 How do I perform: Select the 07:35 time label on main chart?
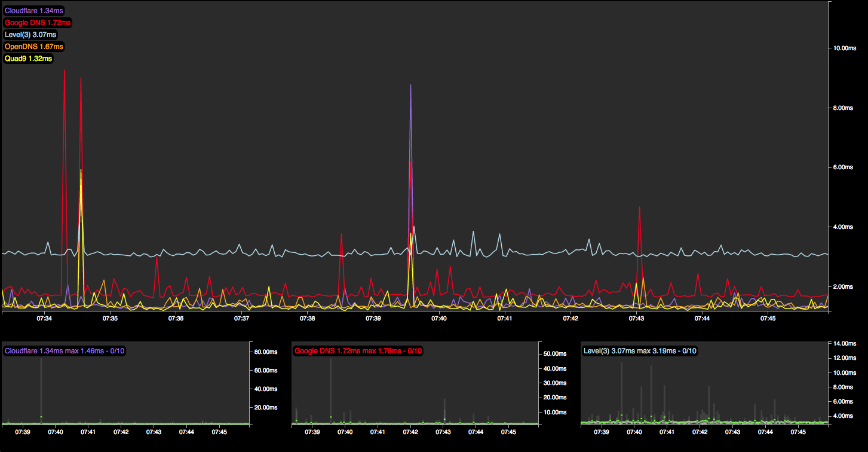click(x=110, y=319)
